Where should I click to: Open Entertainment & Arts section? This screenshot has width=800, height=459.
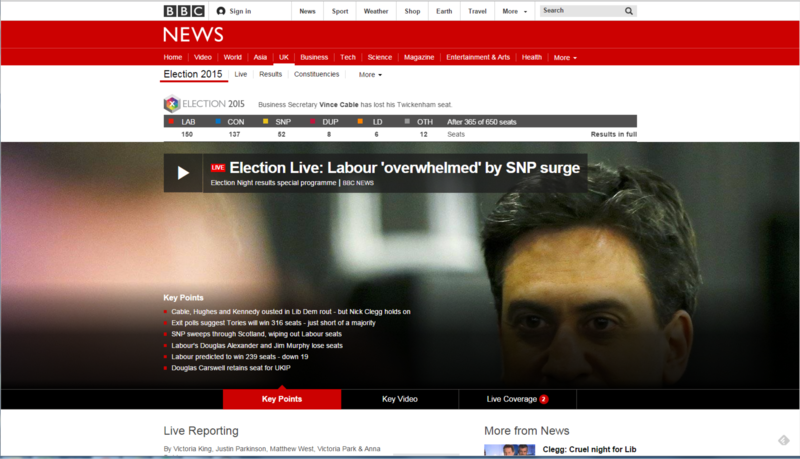[x=478, y=57]
